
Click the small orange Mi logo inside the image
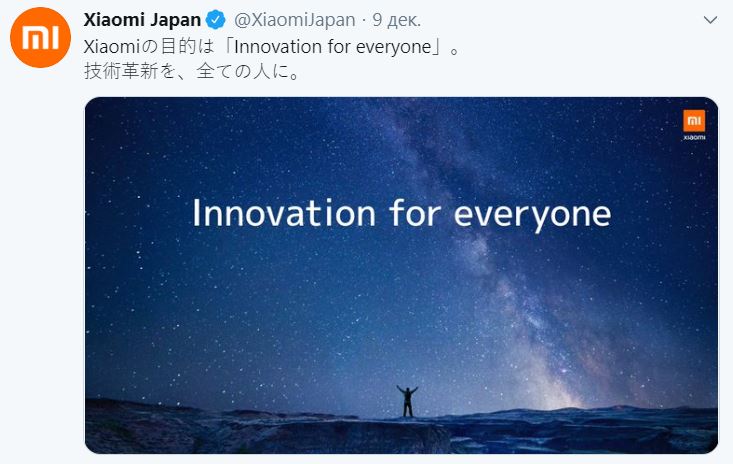694,121
